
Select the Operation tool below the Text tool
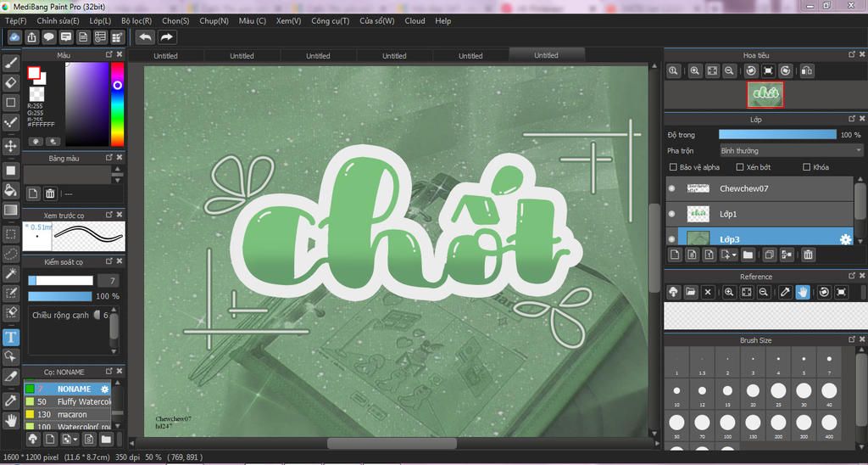click(10, 356)
